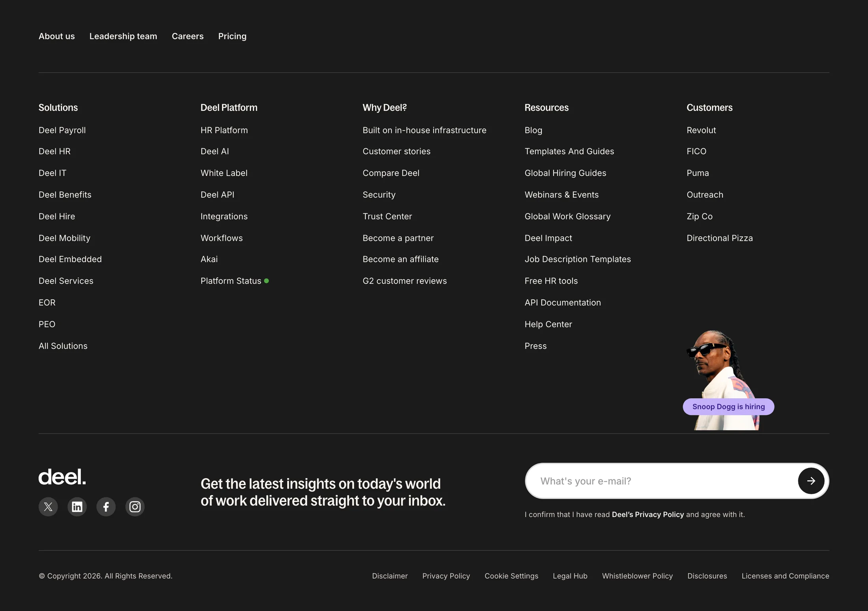Open Deel's LinkedIn page icon

click(x=77, y=506)
